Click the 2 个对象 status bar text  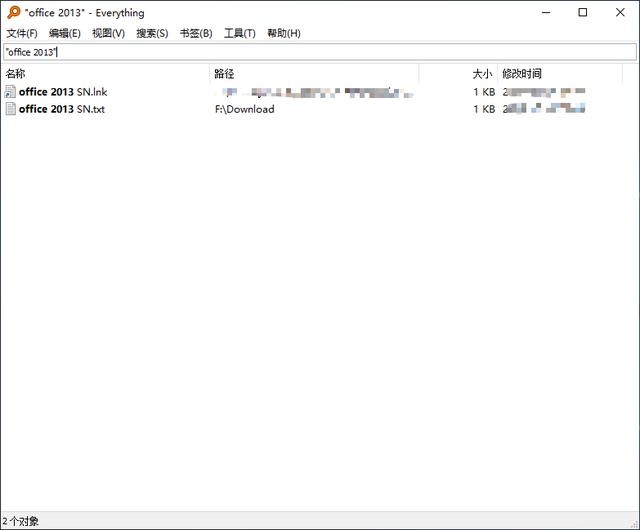pos(20,521)
